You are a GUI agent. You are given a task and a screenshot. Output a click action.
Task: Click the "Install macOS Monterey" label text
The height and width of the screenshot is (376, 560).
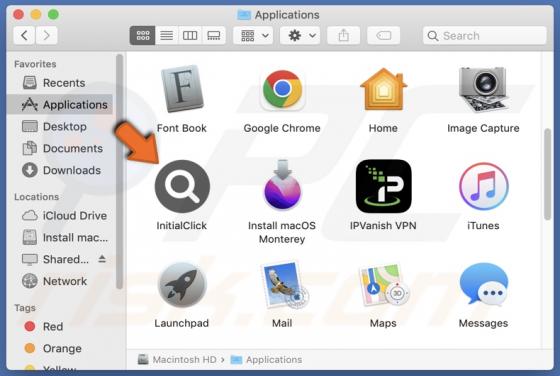[x=282, y=232]
